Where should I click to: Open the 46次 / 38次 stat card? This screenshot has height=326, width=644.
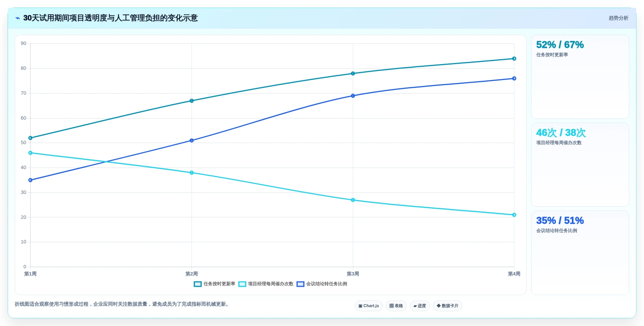tap(580, 165)
